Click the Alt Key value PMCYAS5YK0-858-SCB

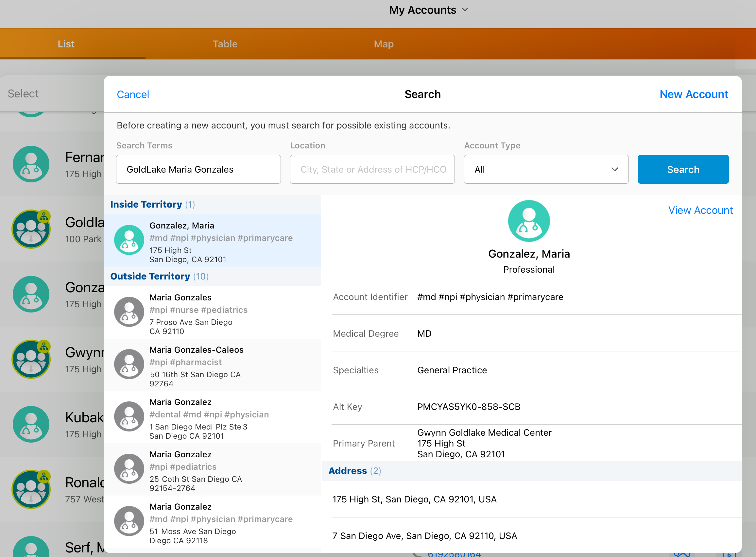pos(468,407)
